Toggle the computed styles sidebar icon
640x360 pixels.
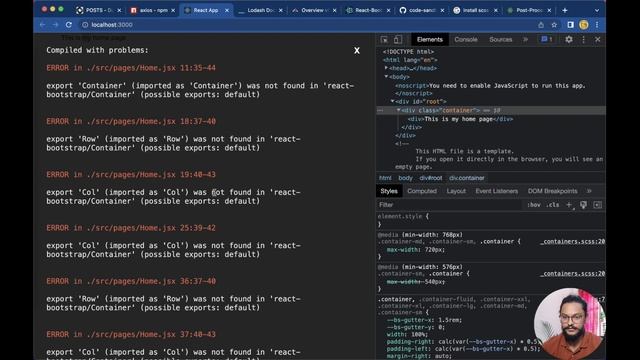(598, 205)
